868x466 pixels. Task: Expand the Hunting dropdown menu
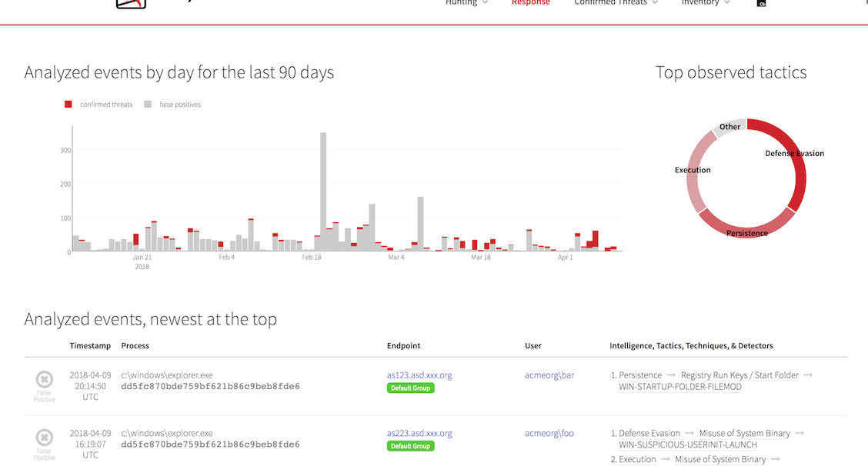pyautogui.click(x=466, y=3)
